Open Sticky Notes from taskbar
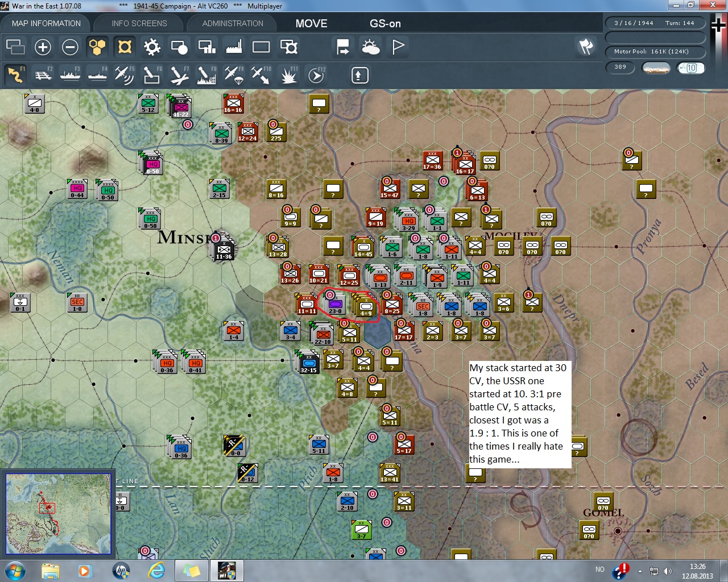Viewport: 728px width, 582px height. pyautogui.click(x=192, y=571)
